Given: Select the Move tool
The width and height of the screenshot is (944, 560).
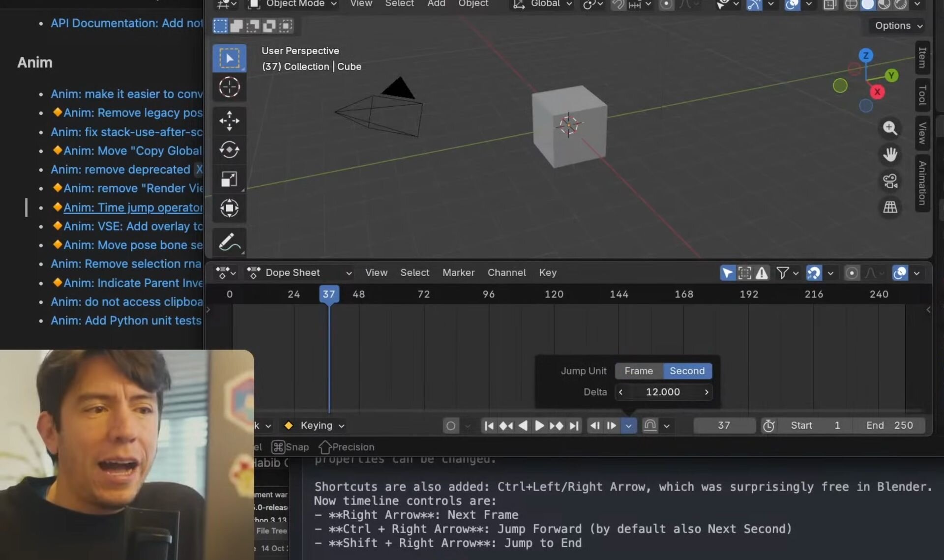Looking at the screenshot, I should [x=229, y=120].
